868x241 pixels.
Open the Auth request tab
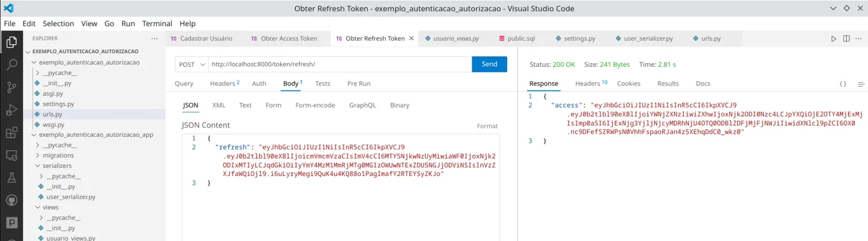(259, 84)
